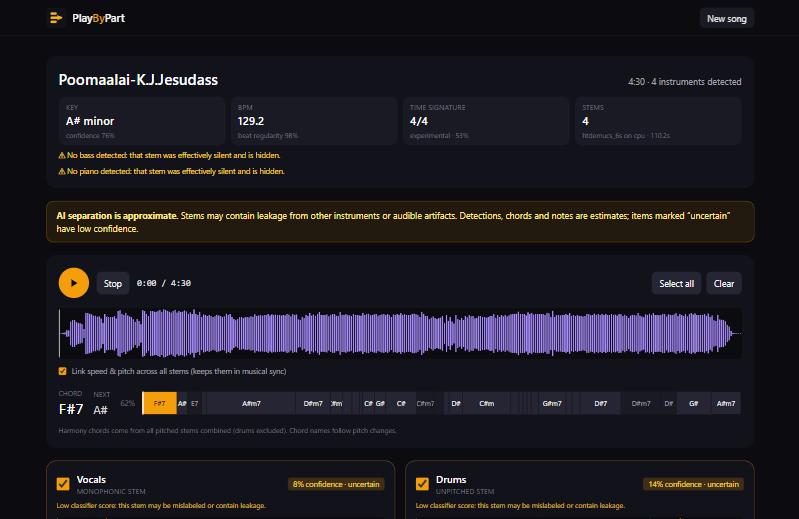This screenshot has height=519, width=799.
Task: Click the 'beat regularity 98%' text
Action: [268, 136]
